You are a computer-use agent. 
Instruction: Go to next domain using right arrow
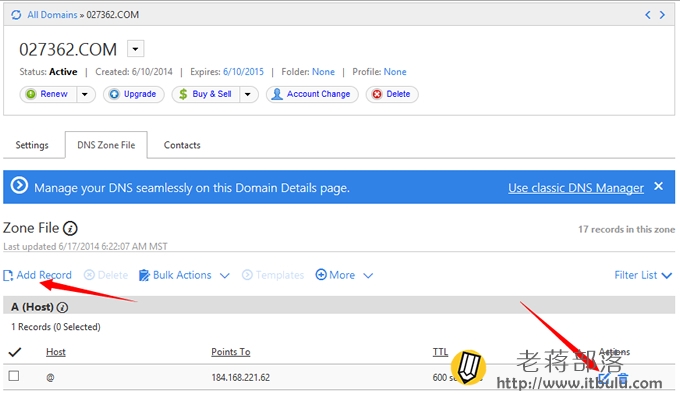662,15
